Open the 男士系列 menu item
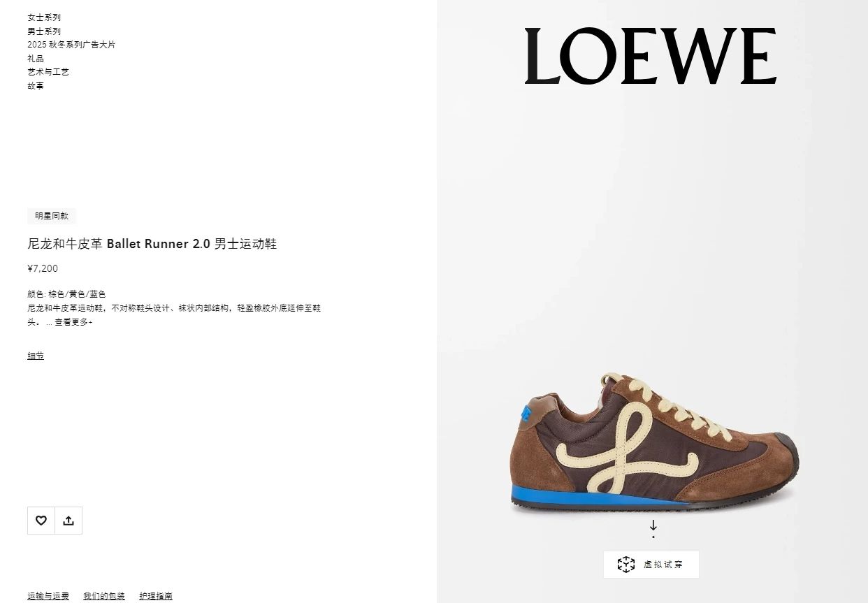This screenshot has width=868, height=603. coord(44,31)
